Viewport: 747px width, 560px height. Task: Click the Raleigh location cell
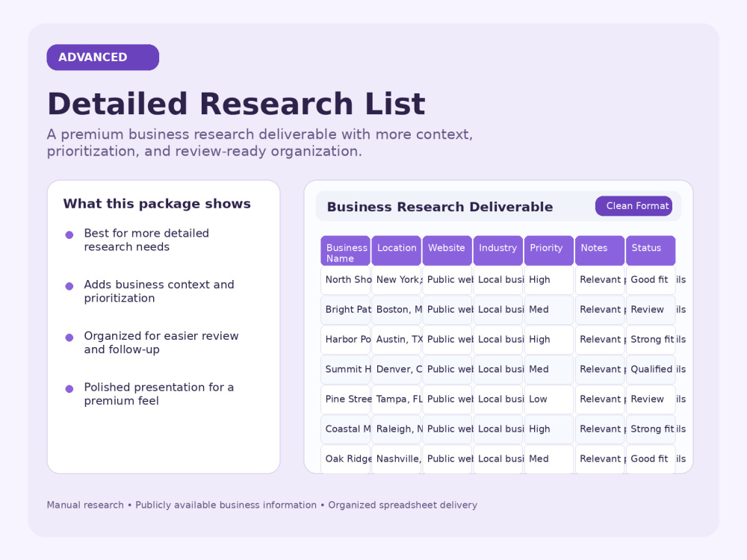(397, 429)
